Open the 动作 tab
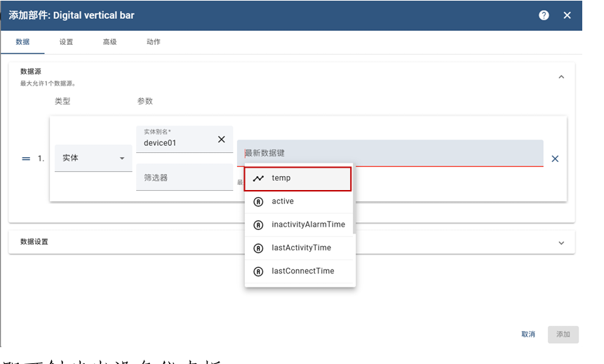Screen dimensions: 604x364 click(x=154, y=42)
